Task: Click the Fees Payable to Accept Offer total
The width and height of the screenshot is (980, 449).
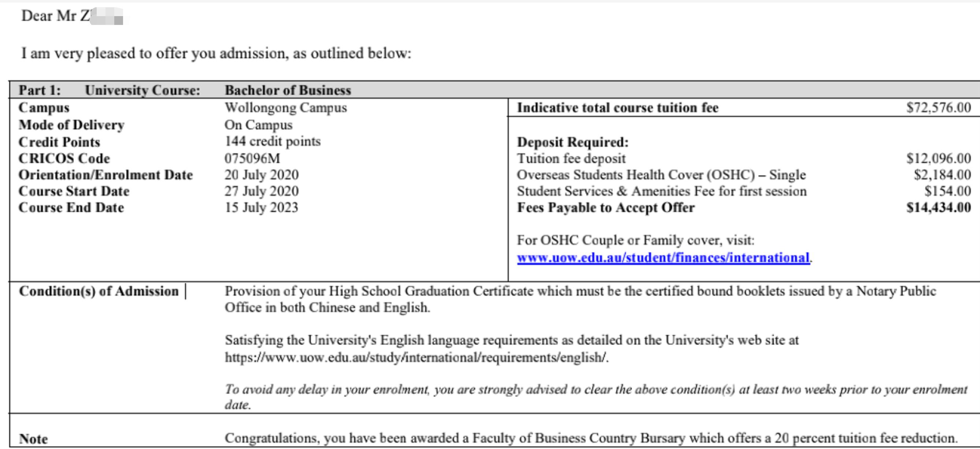Action: click(938, 208)
